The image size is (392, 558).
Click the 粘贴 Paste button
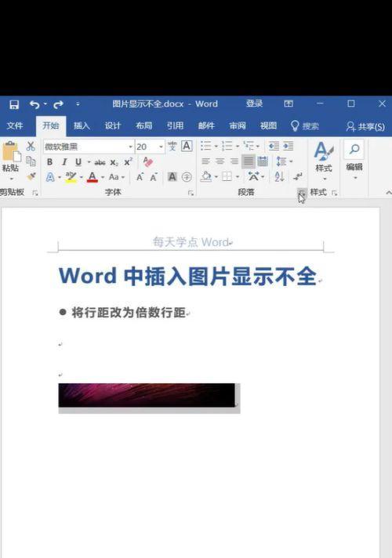11,160
